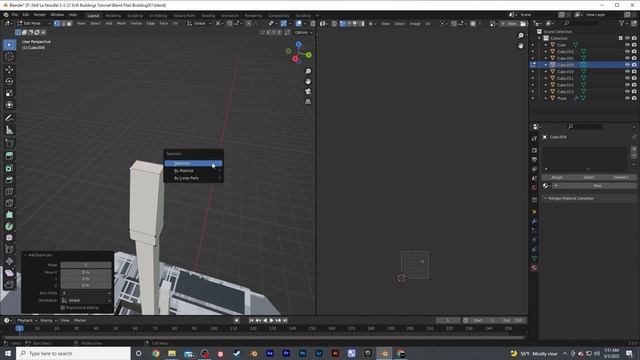Collapse Polygon Material Converter panel
This screenshot has height=360, width=640.
click(x=545, y=198)
